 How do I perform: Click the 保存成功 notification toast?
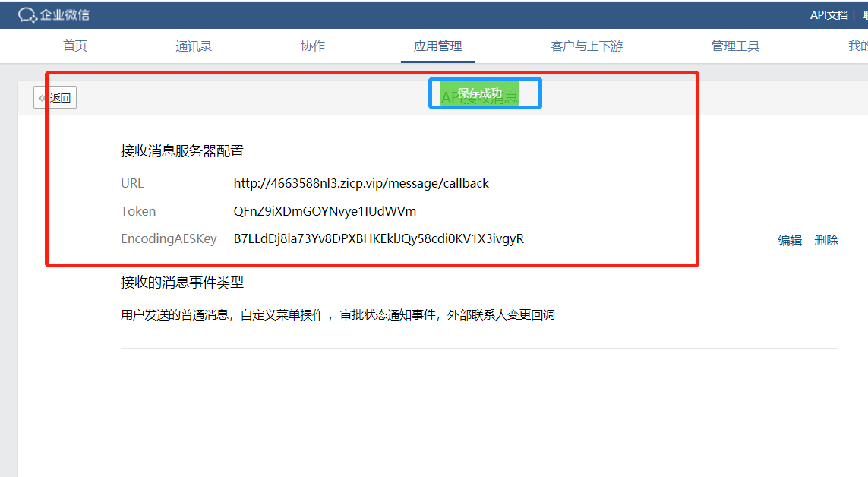pos(479,93)
